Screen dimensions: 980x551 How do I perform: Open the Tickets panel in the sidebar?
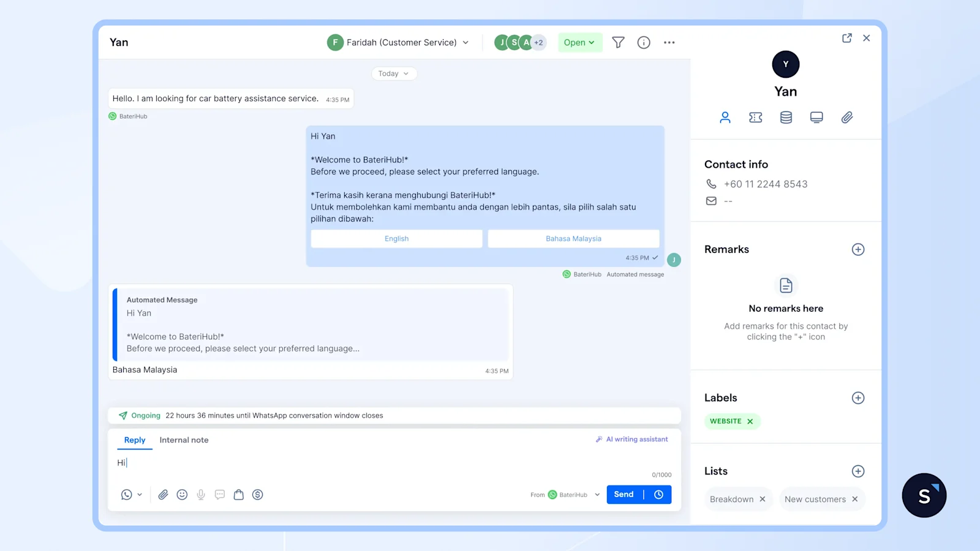[x=755, y=117]
